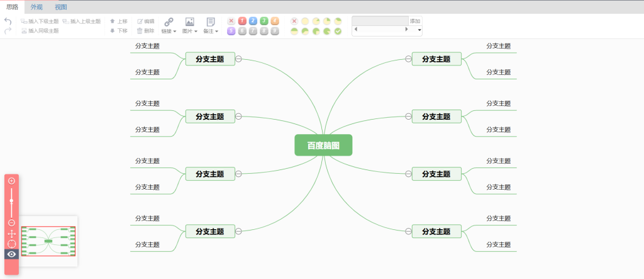Click the zoom slider handle
644x279 pixels.
(x=11, y=201)
